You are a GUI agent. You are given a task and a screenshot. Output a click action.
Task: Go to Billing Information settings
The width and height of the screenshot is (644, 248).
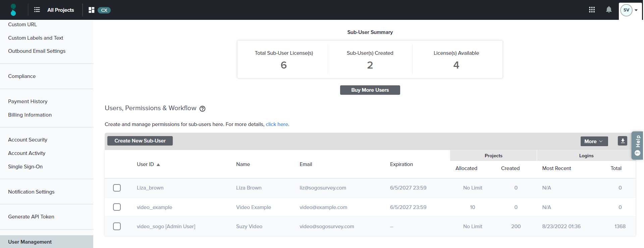(30, 115)
